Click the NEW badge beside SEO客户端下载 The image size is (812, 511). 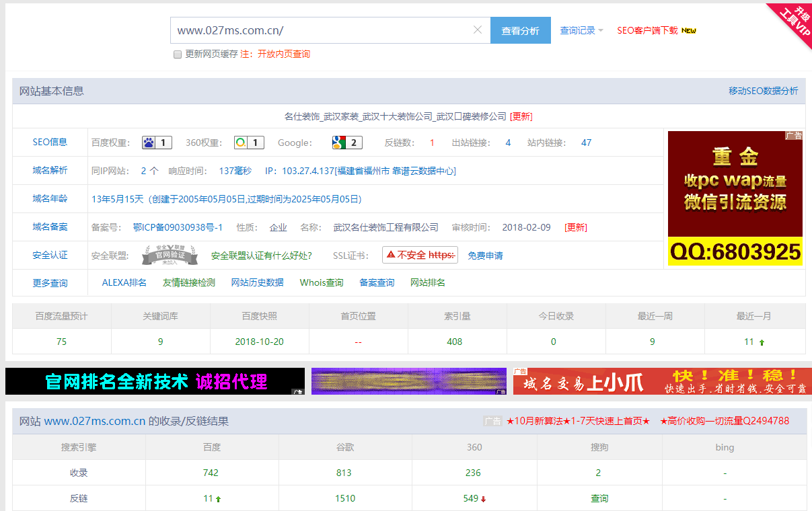click(x=689, y=31)
